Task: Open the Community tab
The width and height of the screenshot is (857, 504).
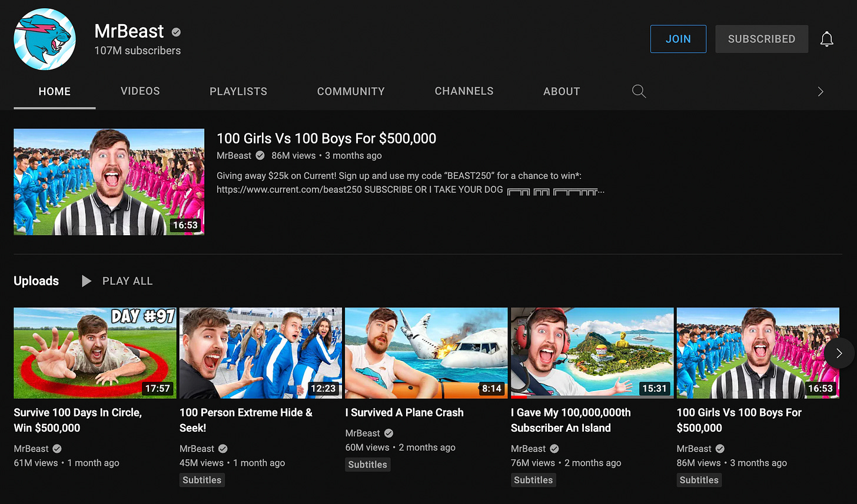Action: coord(351,91)
